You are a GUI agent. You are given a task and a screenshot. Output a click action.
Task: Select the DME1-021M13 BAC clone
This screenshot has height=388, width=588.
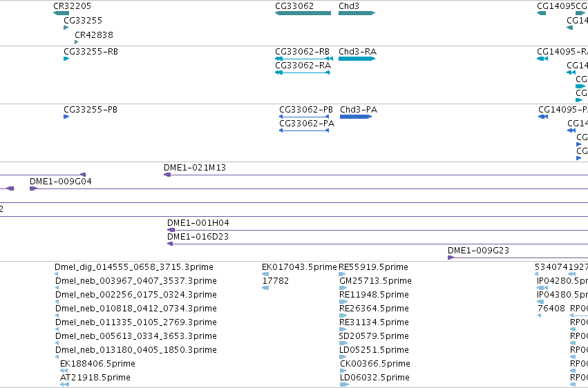(x=376, y=175)
